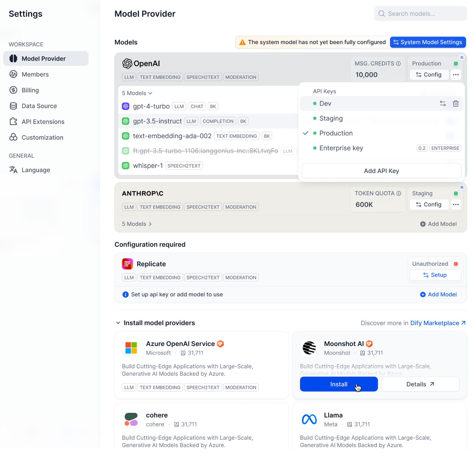Image resolution: width=476 pixels, height=457 pixels.
Task: Click the MSG. CREDITS info icon
Action: 398,64
